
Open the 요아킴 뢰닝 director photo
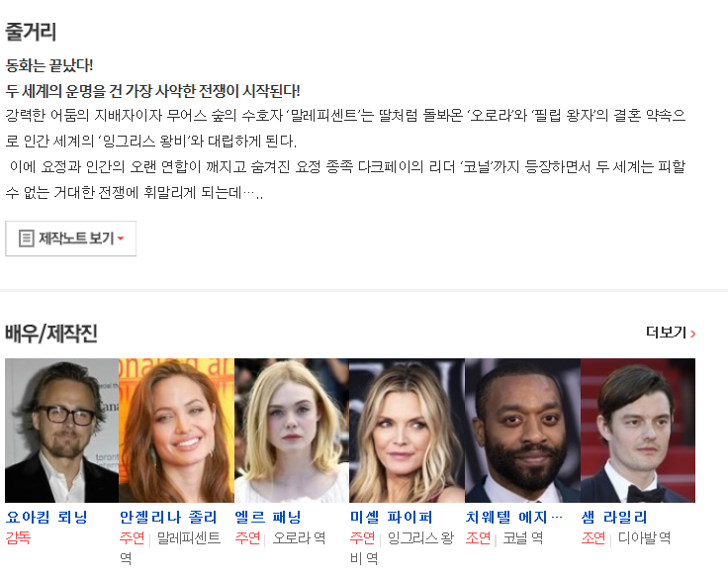61,431
